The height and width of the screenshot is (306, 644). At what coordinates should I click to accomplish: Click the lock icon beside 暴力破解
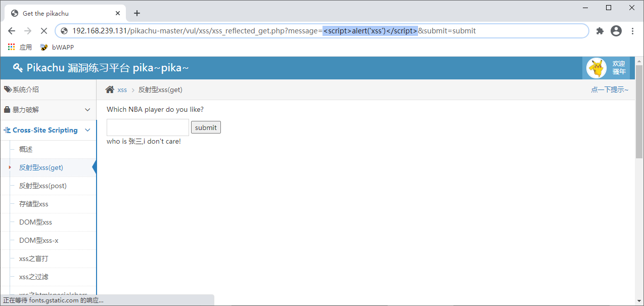7,110
